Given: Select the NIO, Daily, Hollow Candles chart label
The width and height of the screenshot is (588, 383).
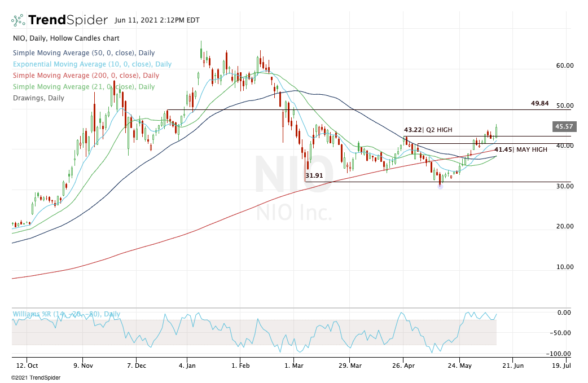Looking at the screenshot, I should tap(66, 38).
